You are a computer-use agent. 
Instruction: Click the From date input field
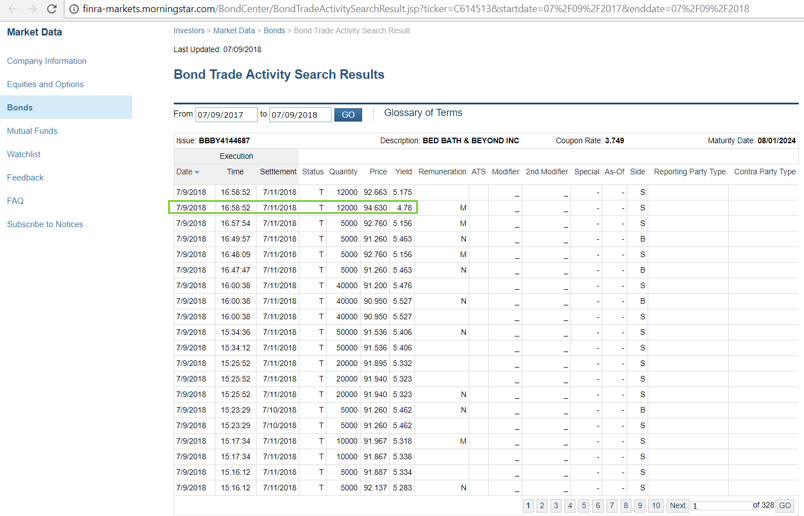click(226, 115)
